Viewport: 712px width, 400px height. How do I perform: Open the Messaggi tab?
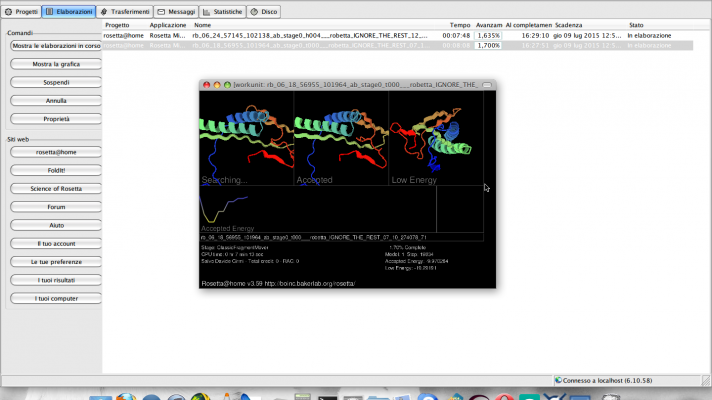176,12
